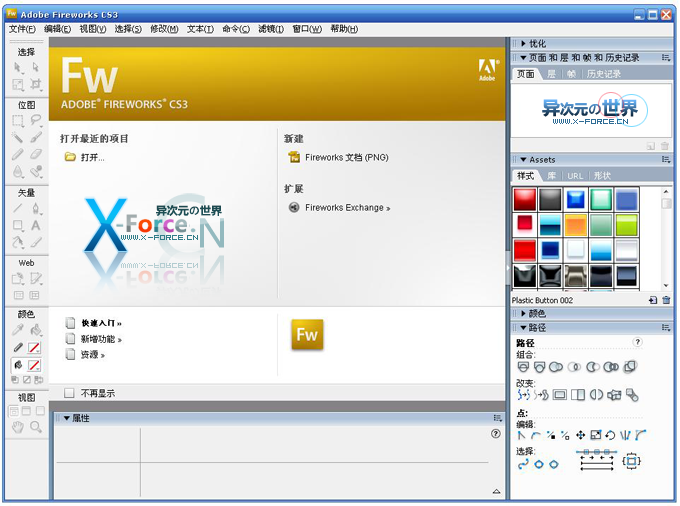Screen dimensions: 680x506
Task: Click the fill color box beside bucket
Action: pyautogui.click(x=34, y=365)
